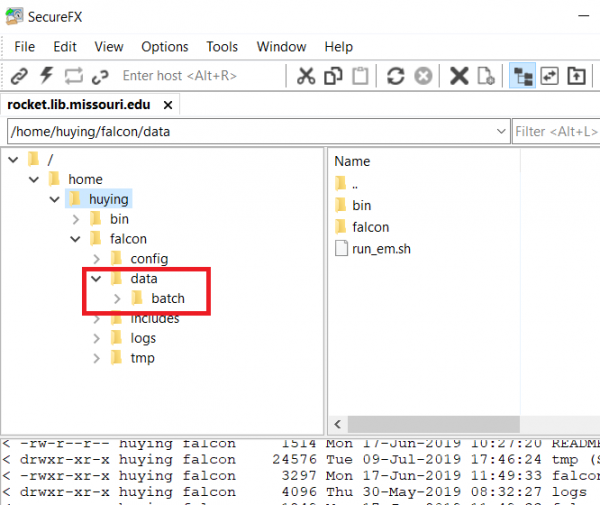Click the Quick Connect lightning icon
Image resolution: width=600 pixels, height=505 pixels.
(46, 76)
